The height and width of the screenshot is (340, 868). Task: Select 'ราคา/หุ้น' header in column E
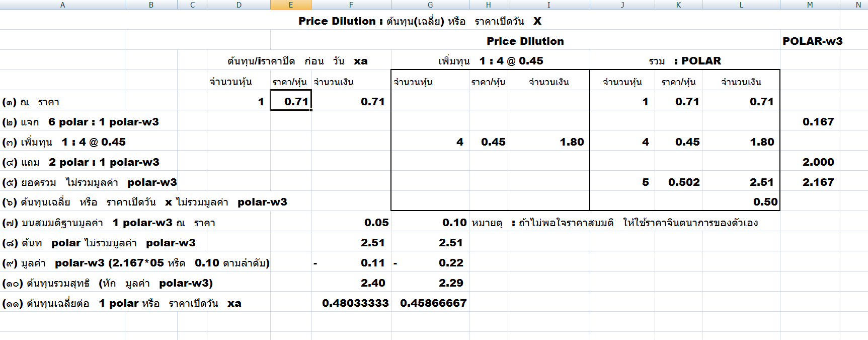pos(289,82)
